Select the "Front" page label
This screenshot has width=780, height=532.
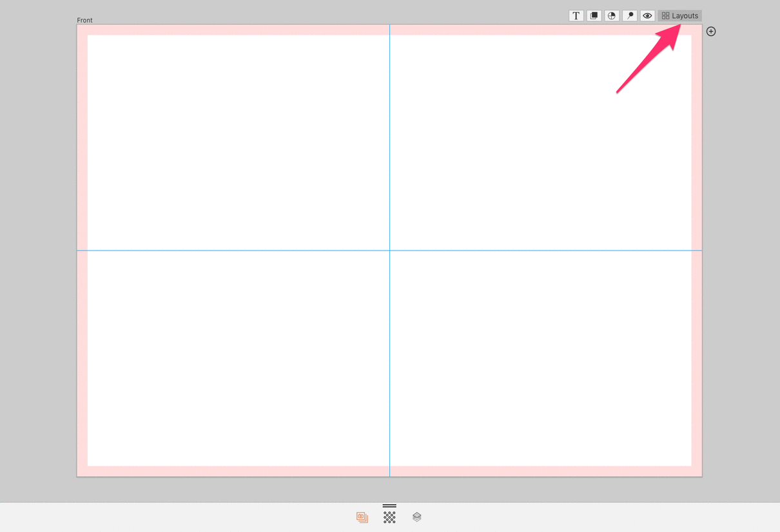pos(84,20)
